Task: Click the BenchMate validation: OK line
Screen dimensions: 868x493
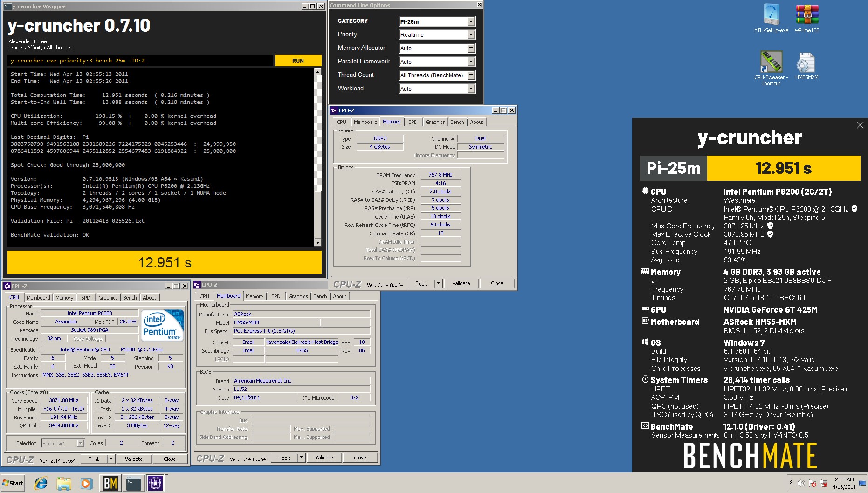Action: coord(50,235)
